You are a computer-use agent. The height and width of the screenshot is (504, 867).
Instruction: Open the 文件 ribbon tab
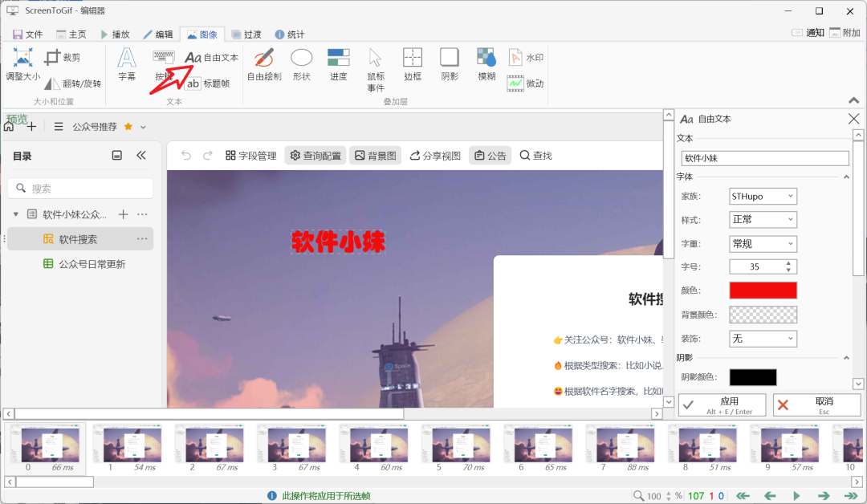[27, 35]
